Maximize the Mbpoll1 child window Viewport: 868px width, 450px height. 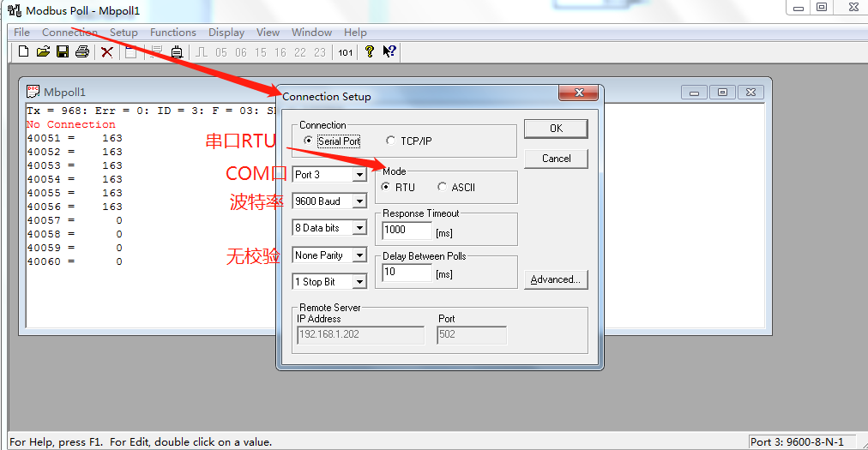click(x=722, y=93)
